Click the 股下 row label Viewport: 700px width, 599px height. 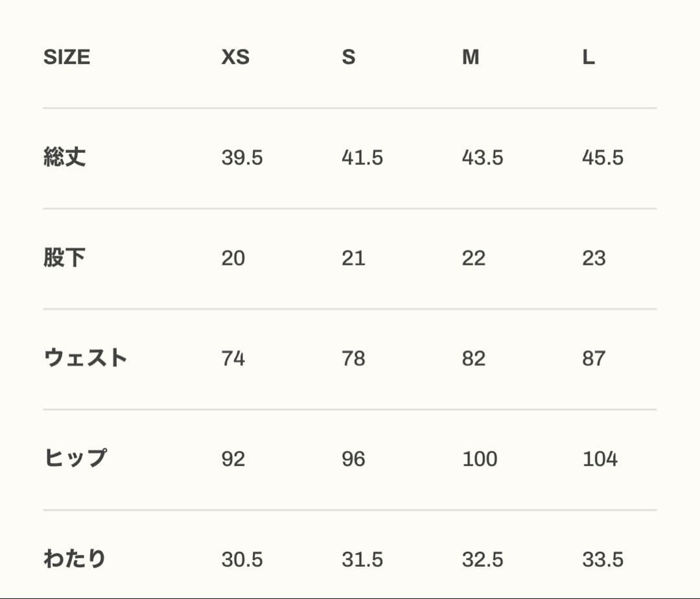(x=65, y=258)
